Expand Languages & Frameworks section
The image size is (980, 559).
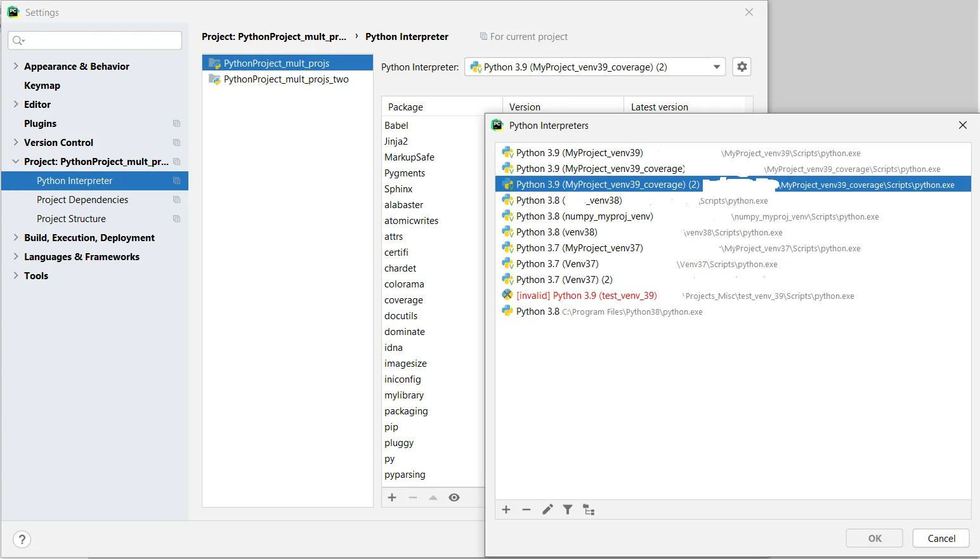tap(16, 256)
